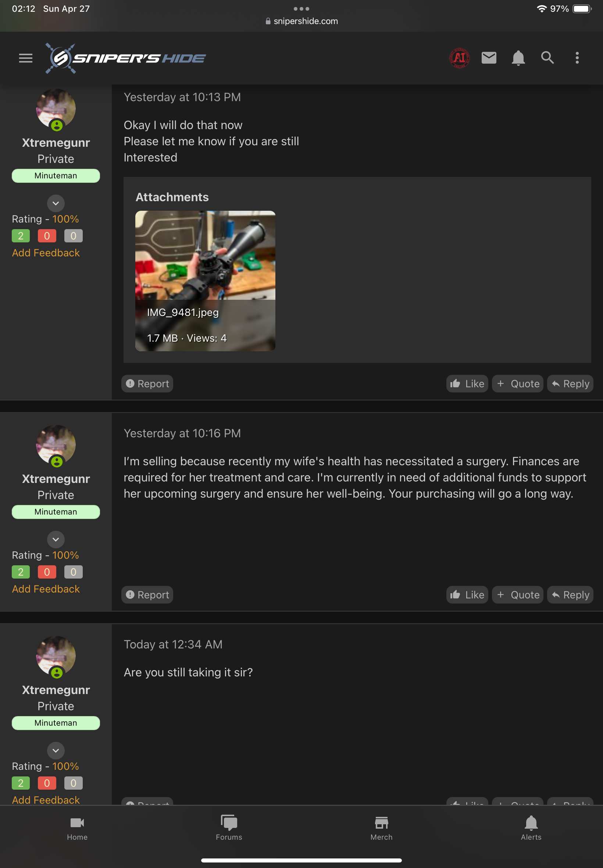603x868 pixels.
Task: Open the inbox envelope icon
Action: [489, 58]
